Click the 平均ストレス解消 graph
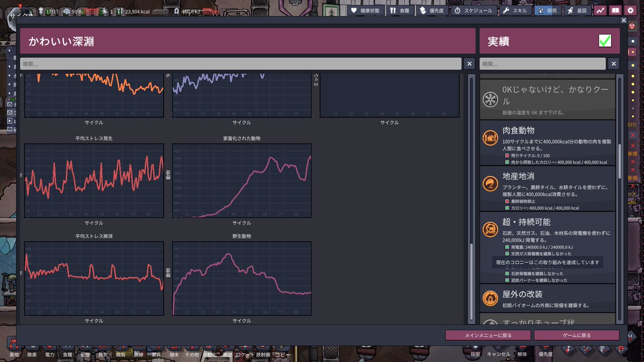644x362 pixels. (94, 278)
